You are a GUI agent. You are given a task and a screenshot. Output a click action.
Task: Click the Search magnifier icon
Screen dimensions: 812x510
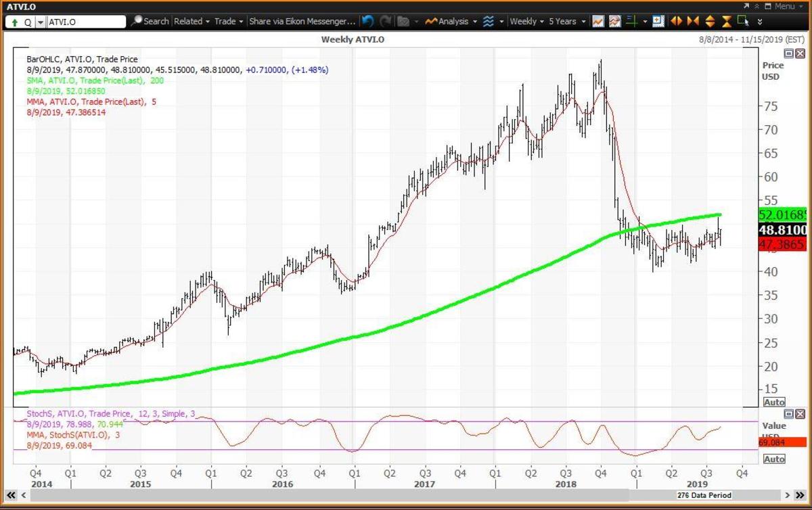point(137,22)
